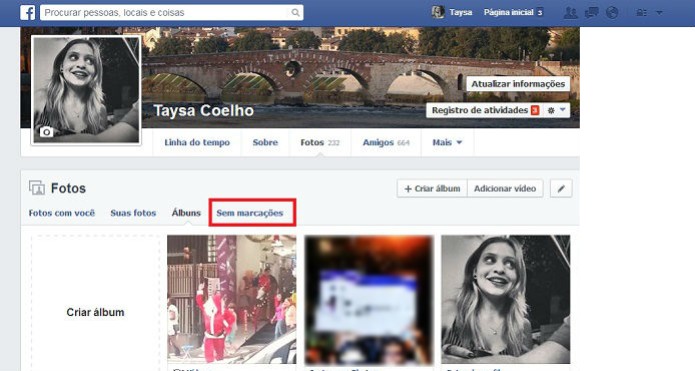Switch to Sobre tab
695x371 pixels.
(265, 142)
